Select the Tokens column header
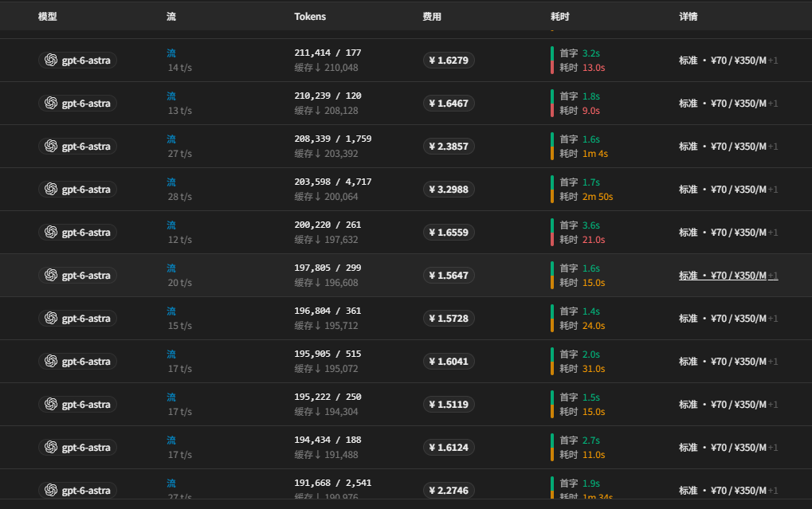Screen dimensions: 812x509 pyautogui.click(x=310, y=17)
